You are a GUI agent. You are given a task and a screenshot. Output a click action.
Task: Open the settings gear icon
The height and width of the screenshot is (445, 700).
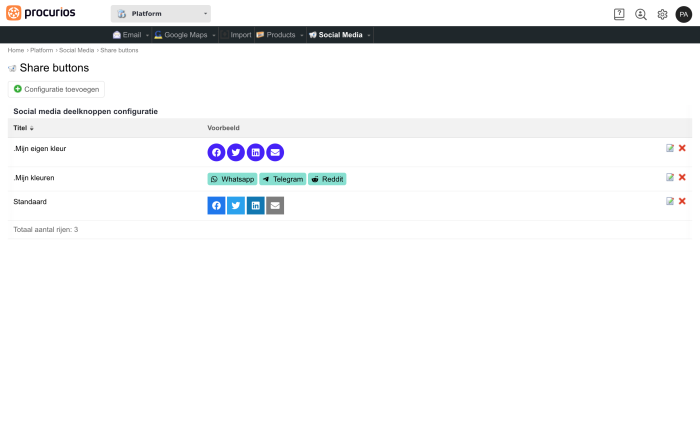662,14
